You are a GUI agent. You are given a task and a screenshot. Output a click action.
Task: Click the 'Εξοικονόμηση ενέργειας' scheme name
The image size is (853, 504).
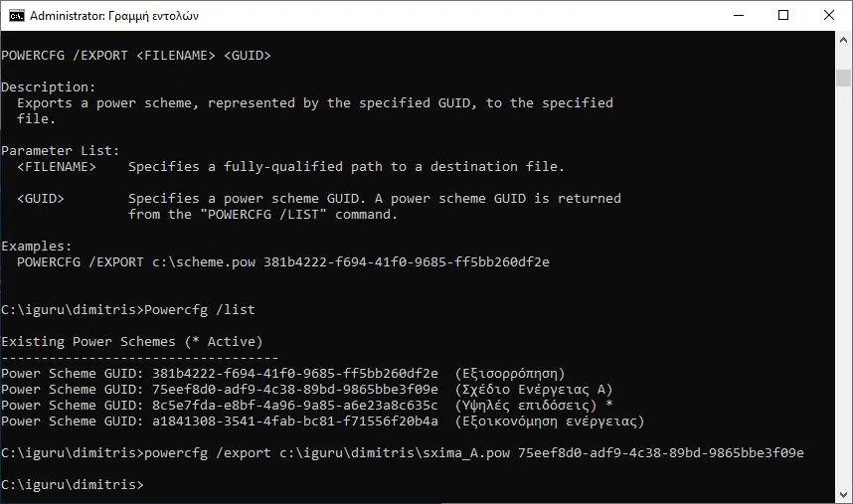click(x=549, y=421)
